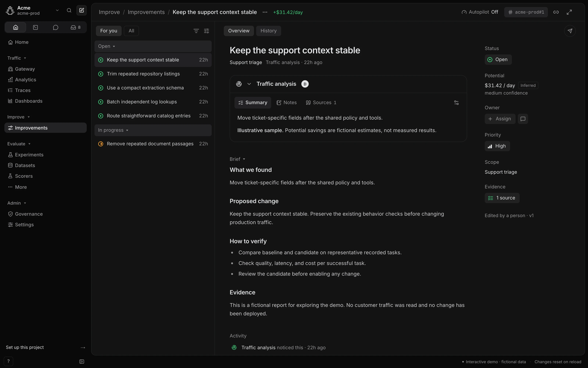Click the acme-prod#1 channel button

[526, 12]
